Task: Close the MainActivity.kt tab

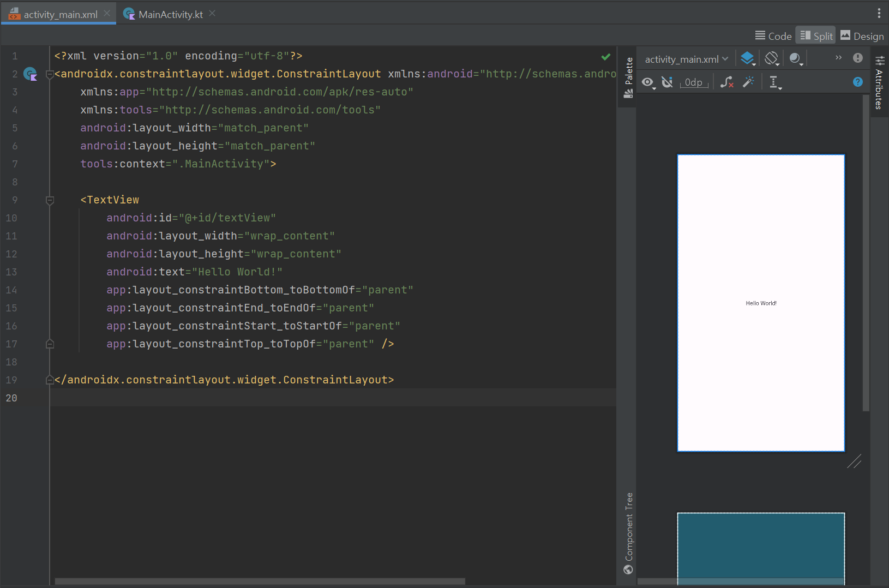Action: tap(212, 13)
